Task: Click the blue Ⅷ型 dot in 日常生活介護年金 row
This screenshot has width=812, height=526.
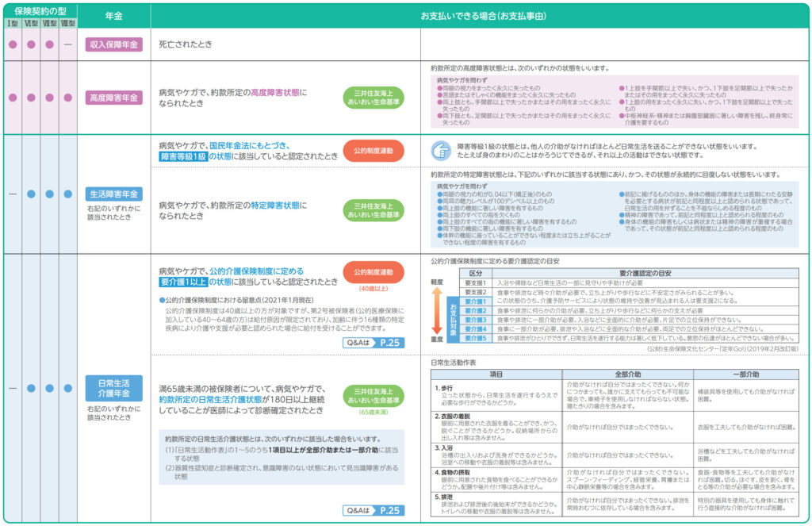Action: coord(68,388)
